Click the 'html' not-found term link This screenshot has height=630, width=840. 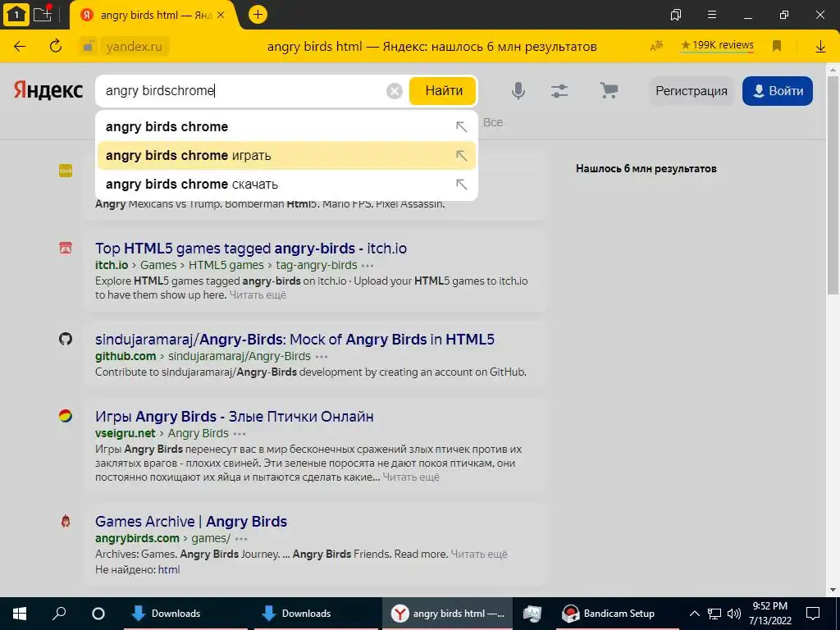[x=169, y=569]
